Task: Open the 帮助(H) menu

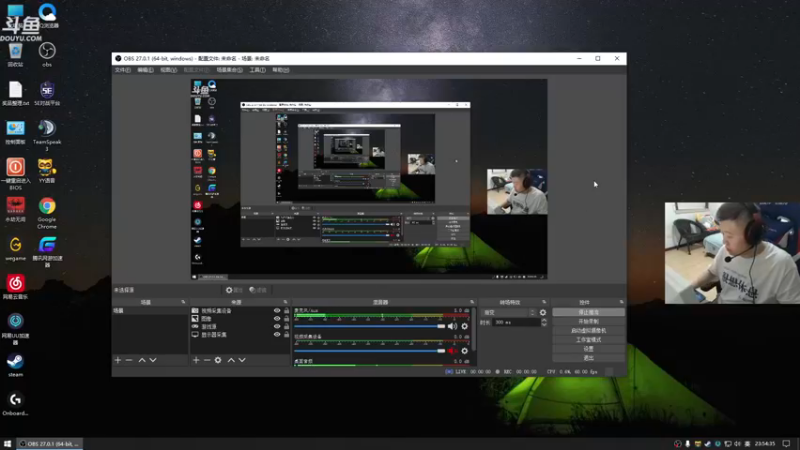Action: click(x=281, y=70)
